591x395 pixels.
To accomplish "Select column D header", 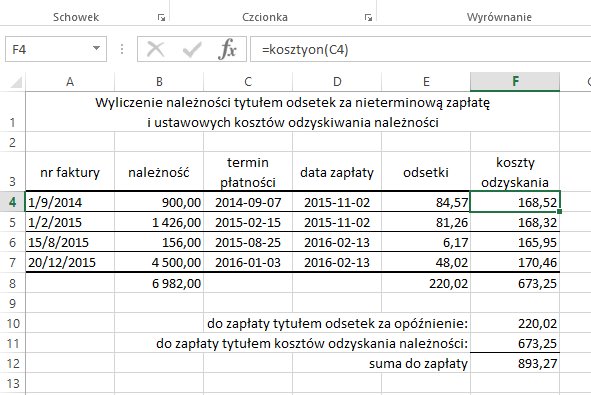I will pos(337,82).
